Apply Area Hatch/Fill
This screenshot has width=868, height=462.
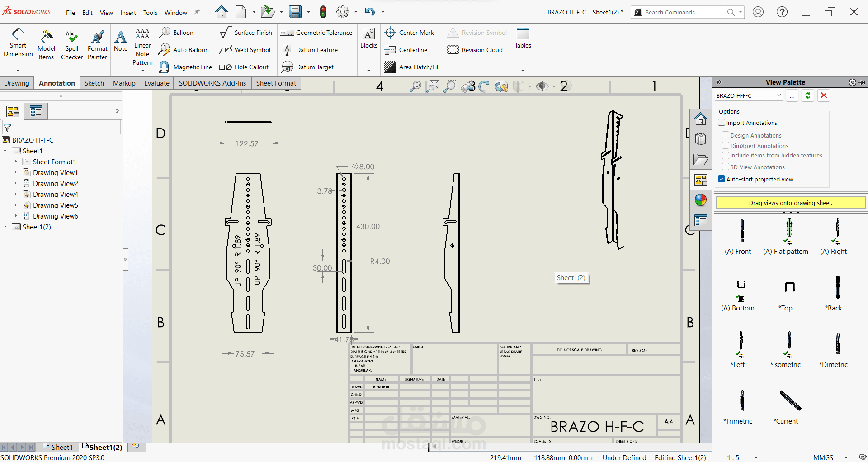[x=412, y=67]
